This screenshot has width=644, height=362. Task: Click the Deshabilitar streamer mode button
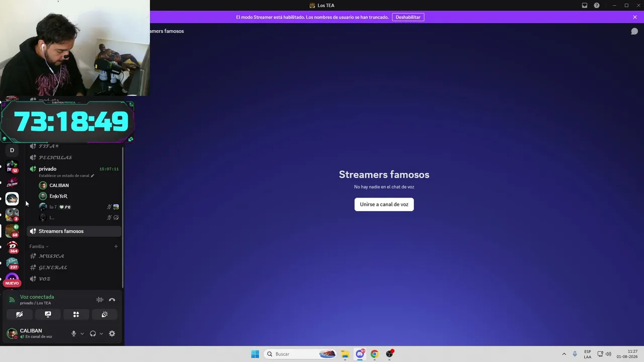click(408, 17)
